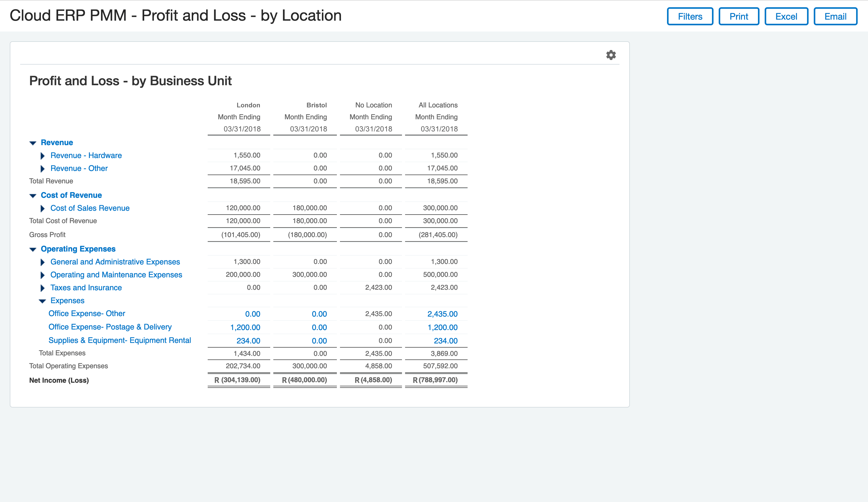The height and width of the screenshot is (502, 868).
Task: Collapse the Expenses subgroup arrow
Action: 42,301
